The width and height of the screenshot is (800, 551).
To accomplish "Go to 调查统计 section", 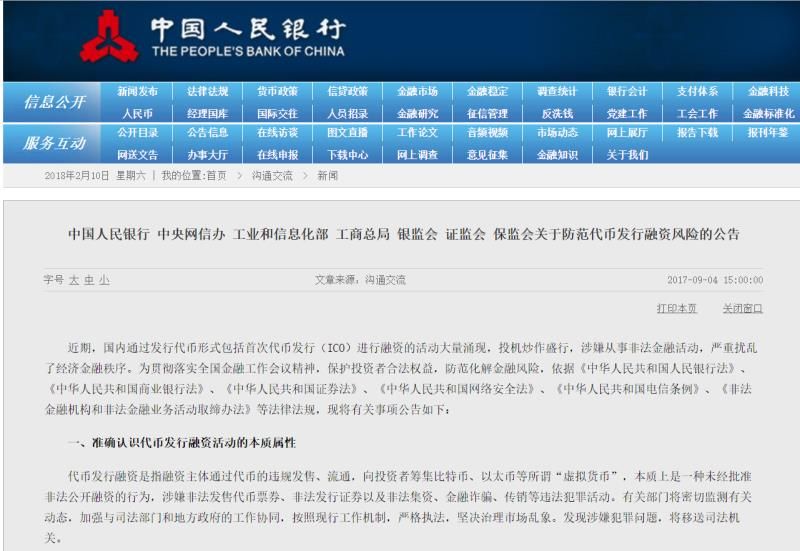I will [557, 91].
